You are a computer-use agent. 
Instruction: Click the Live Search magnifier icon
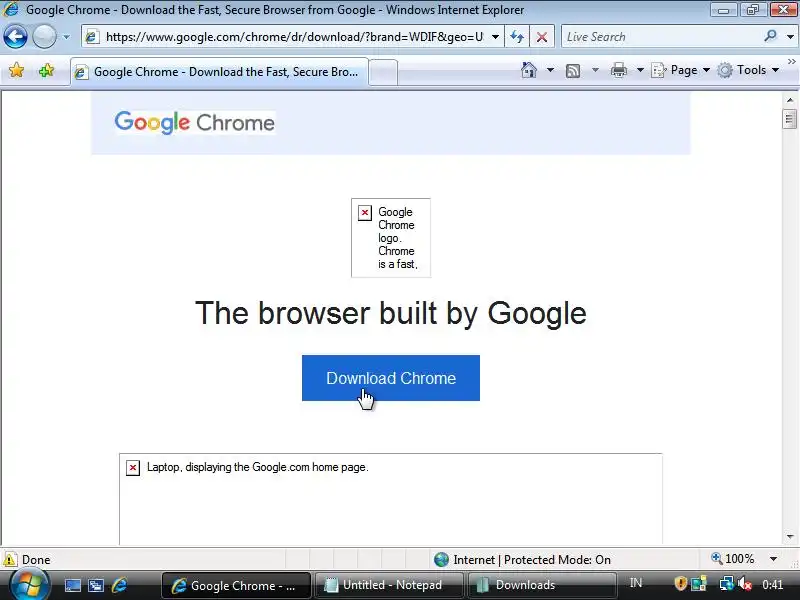pyautogui.click(x=770, y=36)
